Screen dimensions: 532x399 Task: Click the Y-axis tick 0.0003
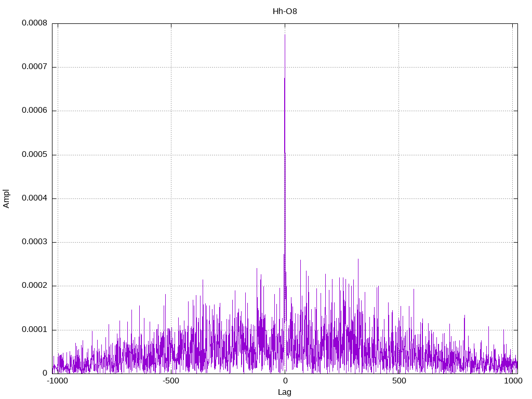tap(35, 242)
